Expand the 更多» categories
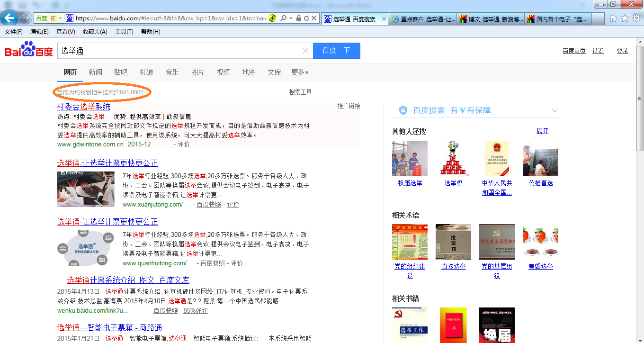Screen dimensions: 644x343 coord(300,72)
